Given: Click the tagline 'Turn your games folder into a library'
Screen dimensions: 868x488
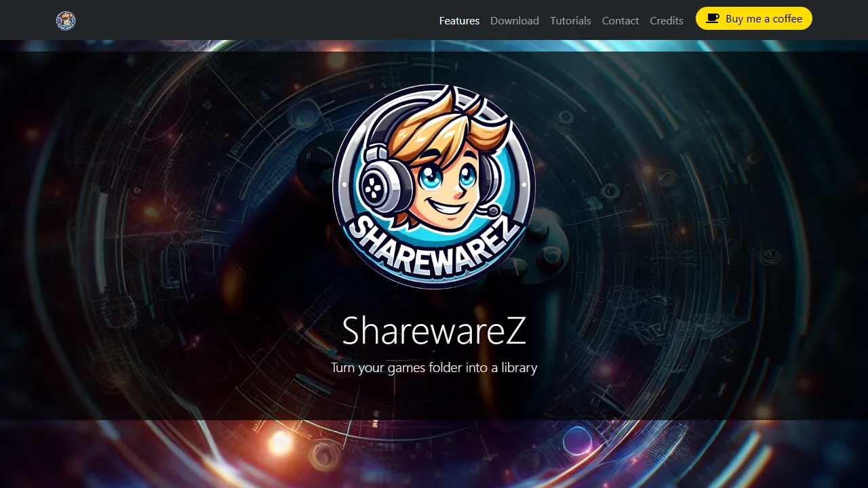Looking at the screenshot, I should coord(434,367).
